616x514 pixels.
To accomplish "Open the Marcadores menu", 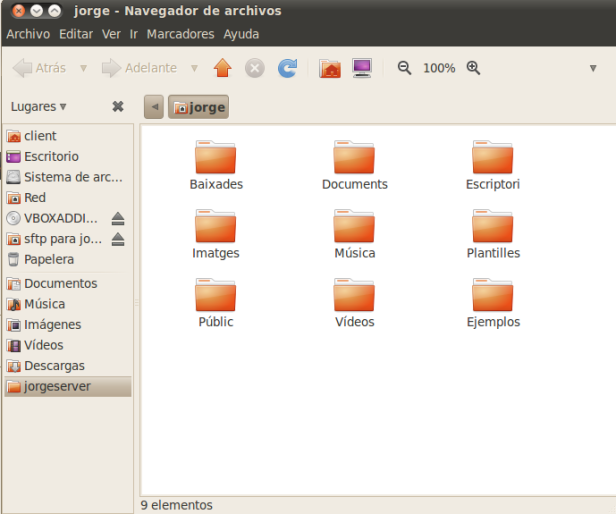I will [x=180, y=34].
